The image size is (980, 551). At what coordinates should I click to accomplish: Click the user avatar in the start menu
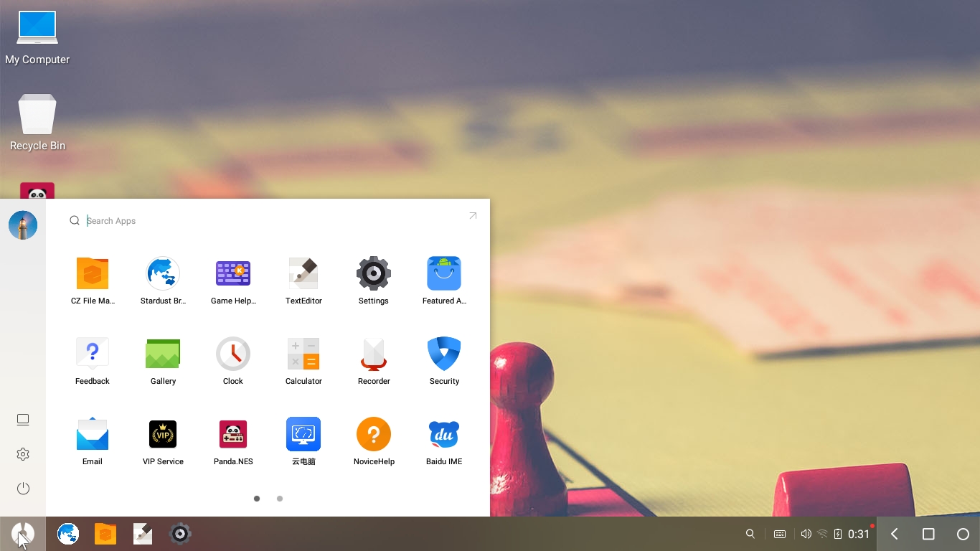[23, 225]
